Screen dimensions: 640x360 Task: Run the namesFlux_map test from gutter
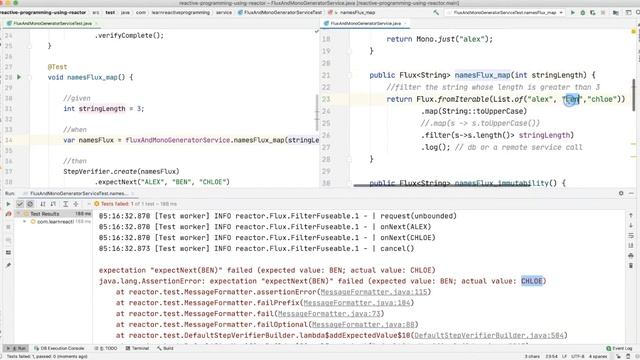coord(19,77)
